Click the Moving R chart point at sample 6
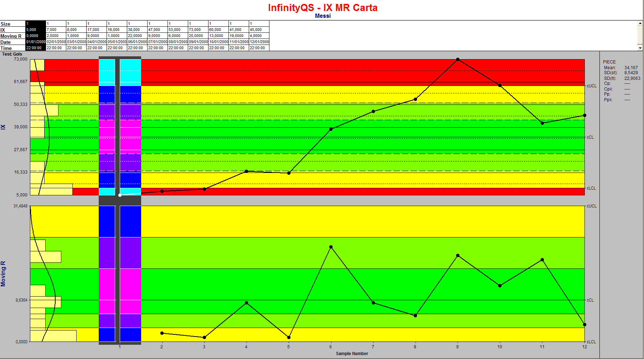 [331, 247]
